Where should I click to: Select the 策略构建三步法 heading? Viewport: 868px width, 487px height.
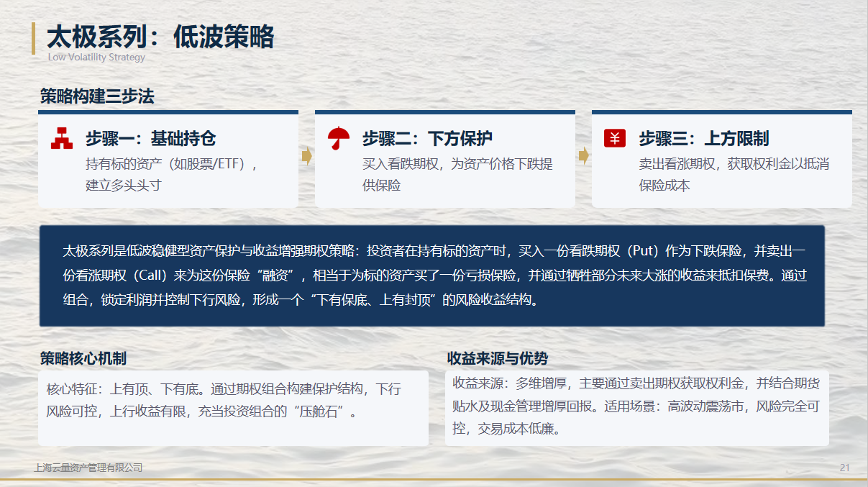[x=97, y=96]
